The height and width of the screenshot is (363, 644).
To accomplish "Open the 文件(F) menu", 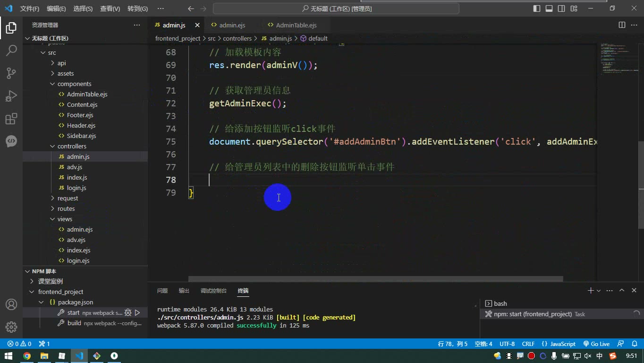I will click(30, 9).
